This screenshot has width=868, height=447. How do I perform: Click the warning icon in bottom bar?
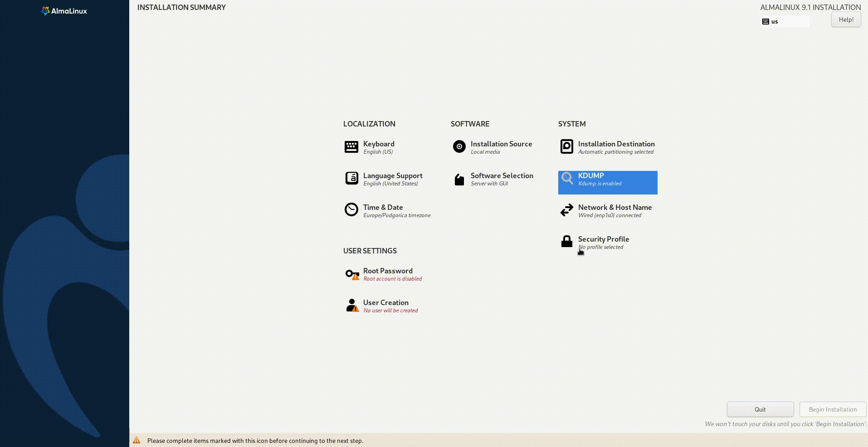click(137, 441)
